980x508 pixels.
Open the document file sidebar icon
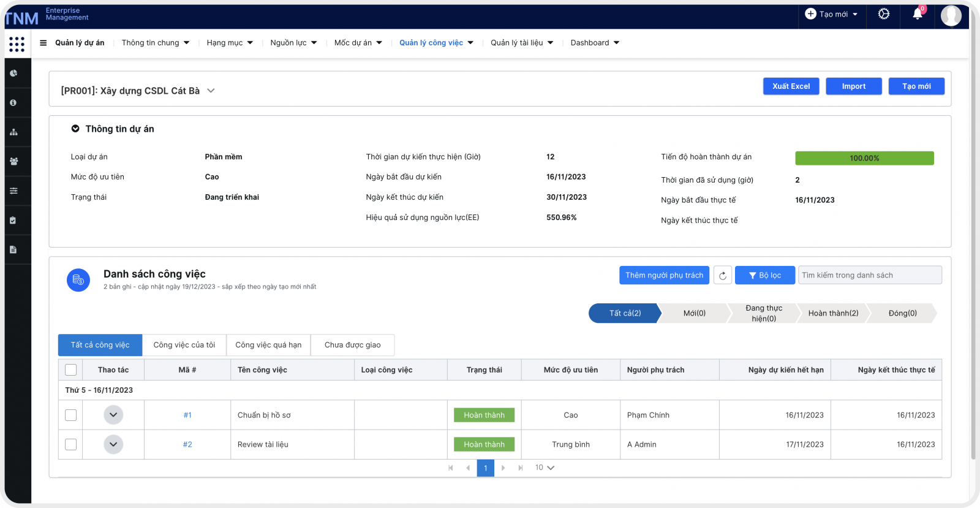tap(13, 250)
